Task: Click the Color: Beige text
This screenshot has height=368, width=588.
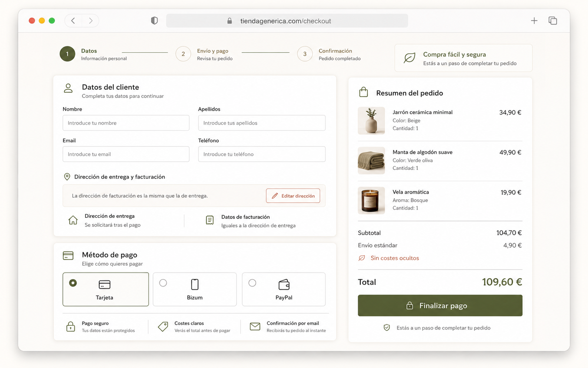Action: pos(406,121)
